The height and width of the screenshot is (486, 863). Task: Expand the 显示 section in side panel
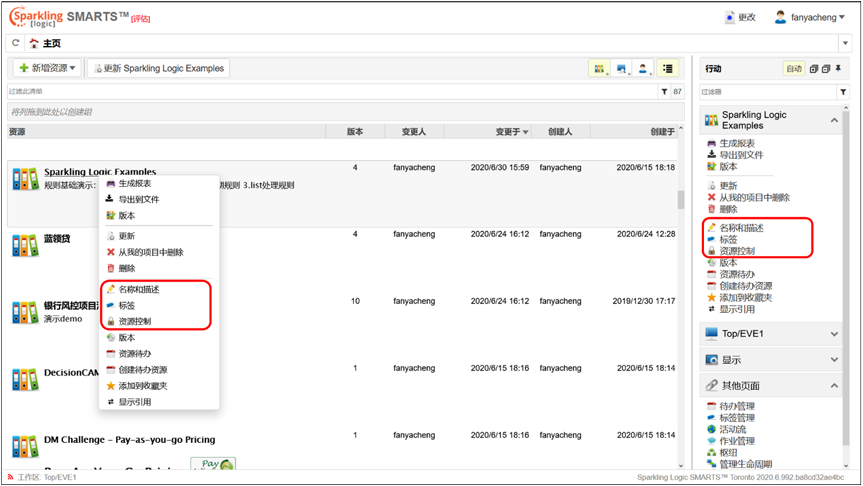point(834,360)
